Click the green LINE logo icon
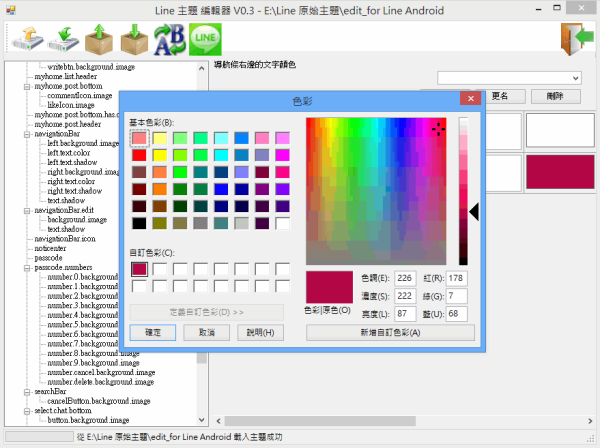This screenshot has height=448, width=600. [205, 39]
